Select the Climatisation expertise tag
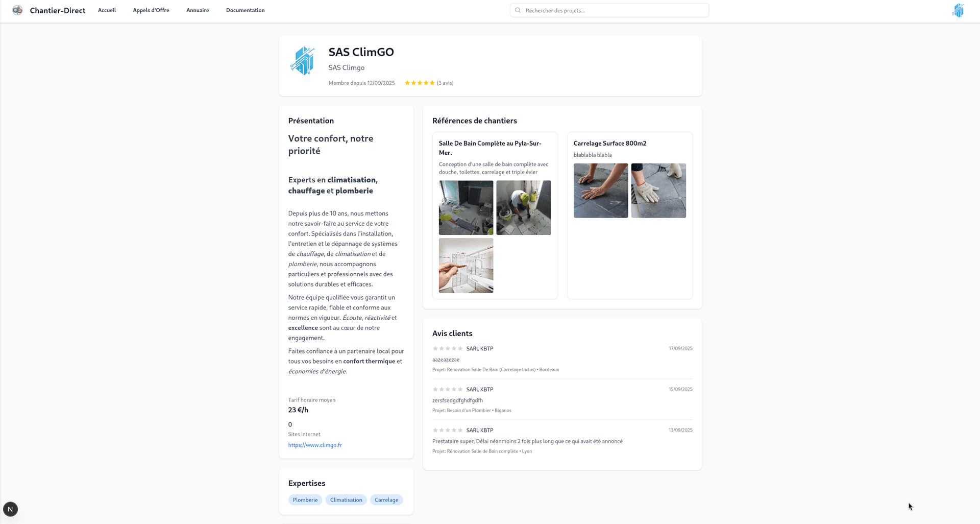The height and width of the screenshot is (524, 980). pyautogui.click(x=346, y=500)
